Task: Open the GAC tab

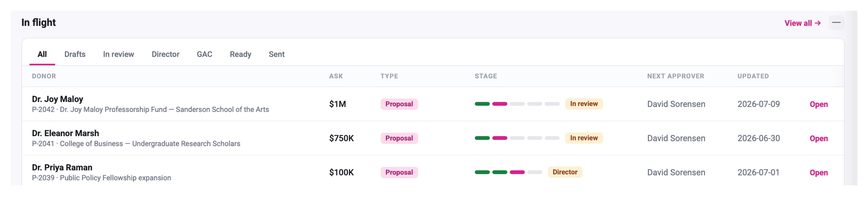Action: pyautogui.click(x=204, y=54)
